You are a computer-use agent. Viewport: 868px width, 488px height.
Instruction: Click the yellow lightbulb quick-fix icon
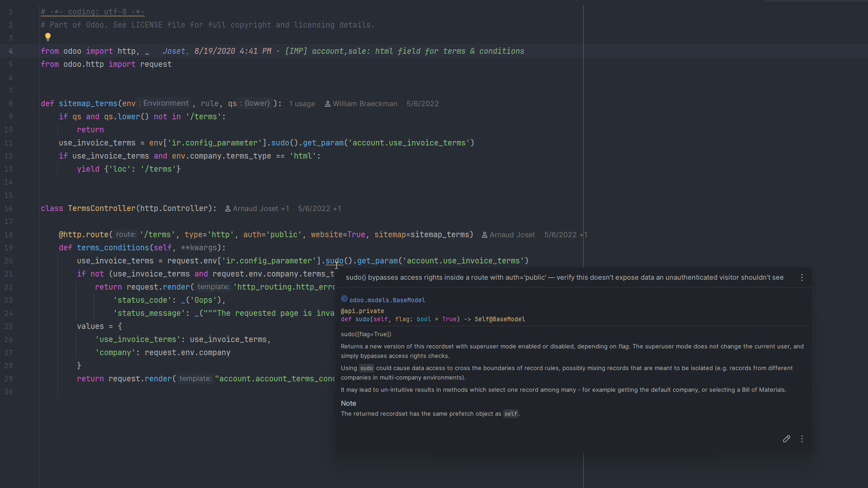[48, 37]
